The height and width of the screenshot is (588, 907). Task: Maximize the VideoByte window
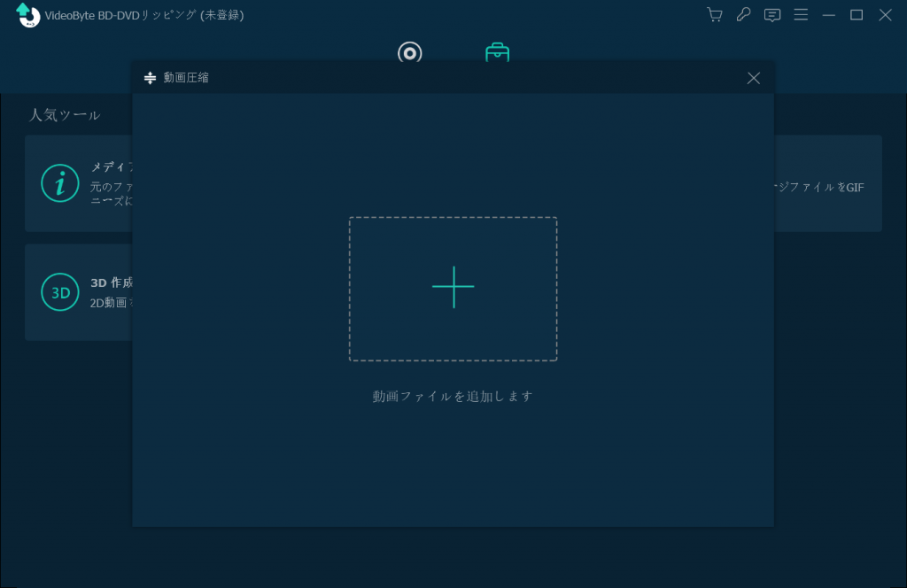857,15
